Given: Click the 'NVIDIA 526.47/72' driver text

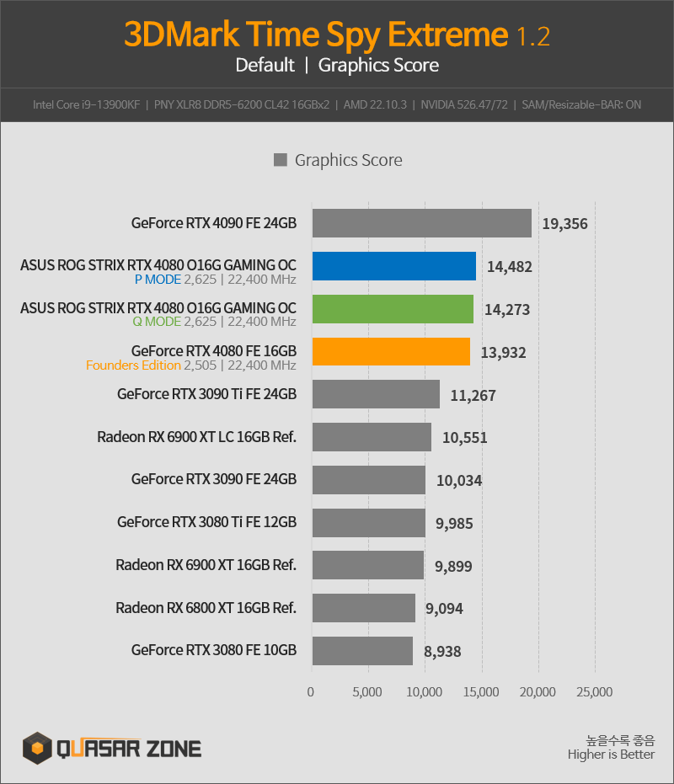Looking at the screenshot, I should [464, 104].
